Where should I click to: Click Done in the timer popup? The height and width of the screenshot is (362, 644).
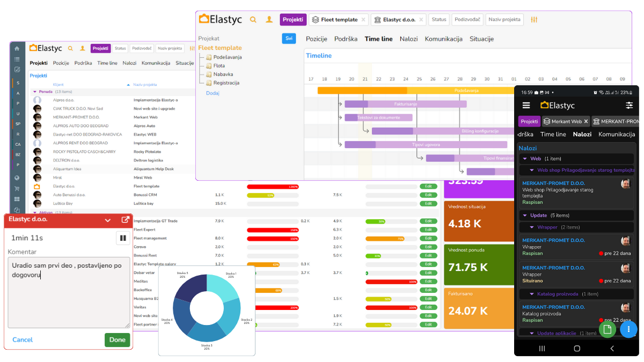[x=117, y=339]
